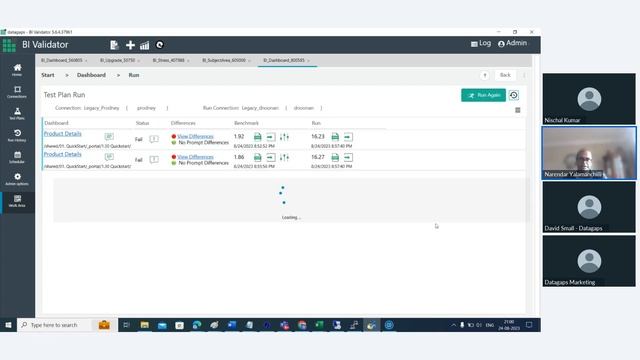Click comment icon next to Fail in 1.86 row
The width and height of the screenshot is (640, 360).
[154, 160]
